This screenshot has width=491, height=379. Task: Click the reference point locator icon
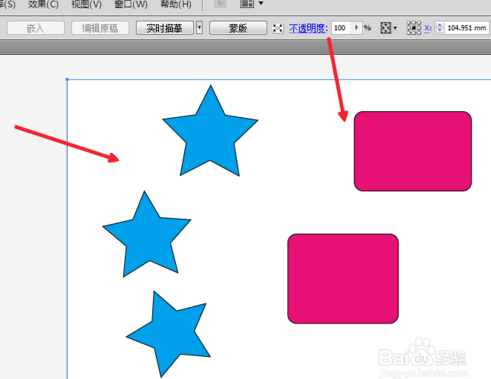(414, 28)
